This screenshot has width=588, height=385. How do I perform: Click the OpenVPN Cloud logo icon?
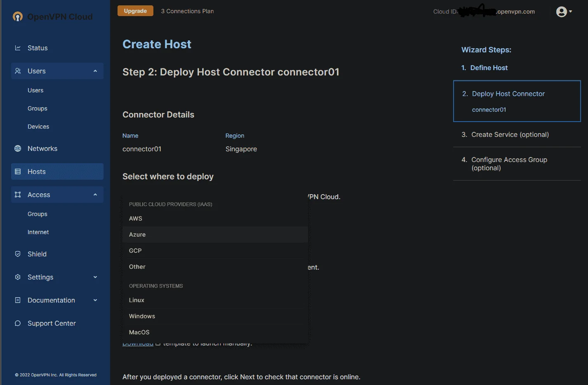click(x=18, y=16)
